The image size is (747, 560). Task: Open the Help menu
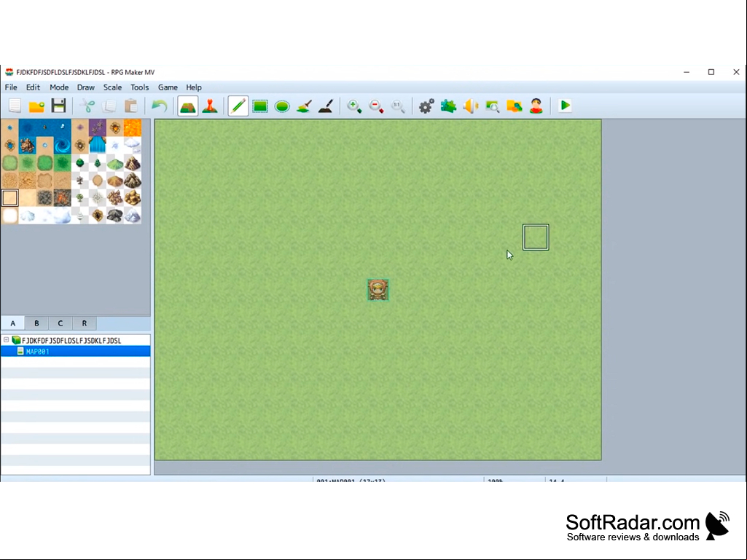(x=194, y=87)
